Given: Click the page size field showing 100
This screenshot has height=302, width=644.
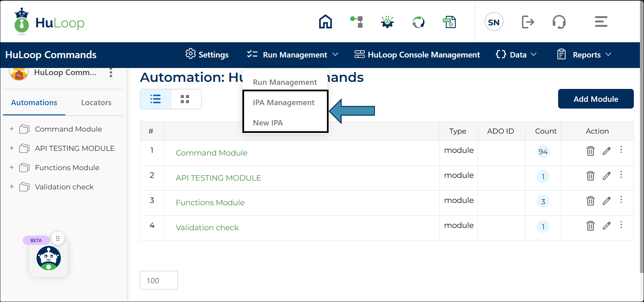Looking at the screenshot, I should (159, 280).
